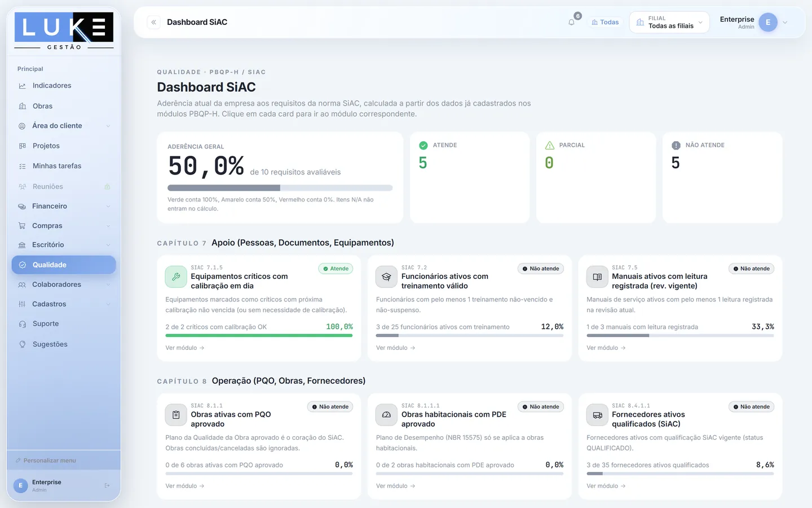The image size is (812, 508).
Task: Click the clipboard icon on SIAC 8.1.1 card
Action: coord(176,415)
